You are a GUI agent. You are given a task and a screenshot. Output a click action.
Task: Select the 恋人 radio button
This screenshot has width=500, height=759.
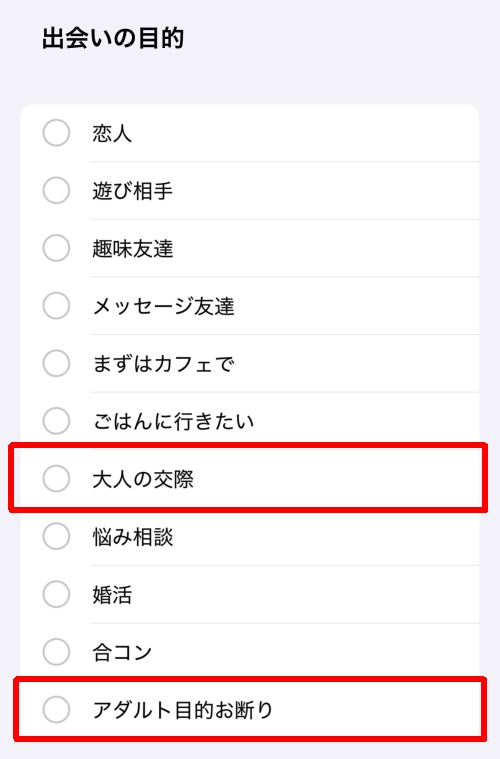click(56, 133)
